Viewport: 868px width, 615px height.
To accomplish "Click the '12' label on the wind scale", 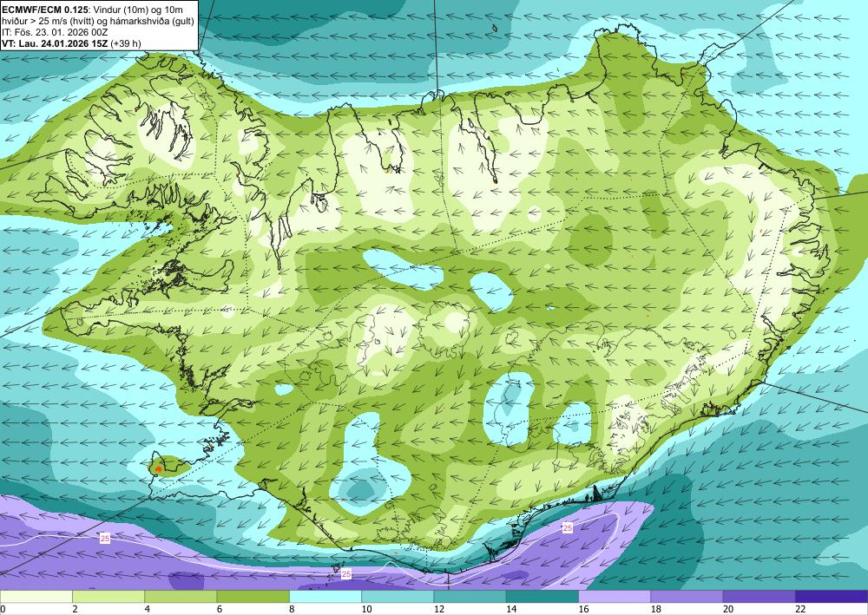I will click(439, 609).
